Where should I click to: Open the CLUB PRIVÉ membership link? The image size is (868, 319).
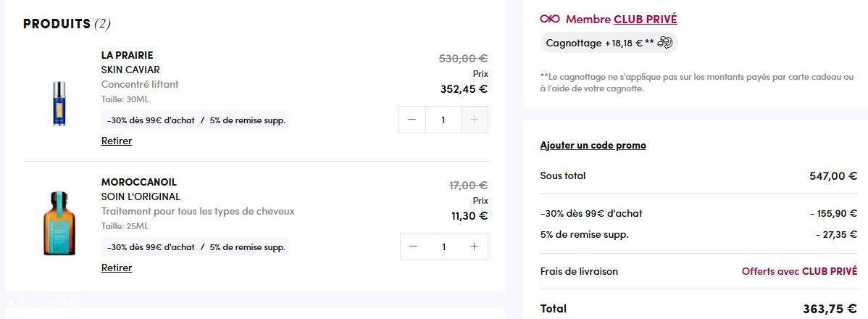pos(645,20)
